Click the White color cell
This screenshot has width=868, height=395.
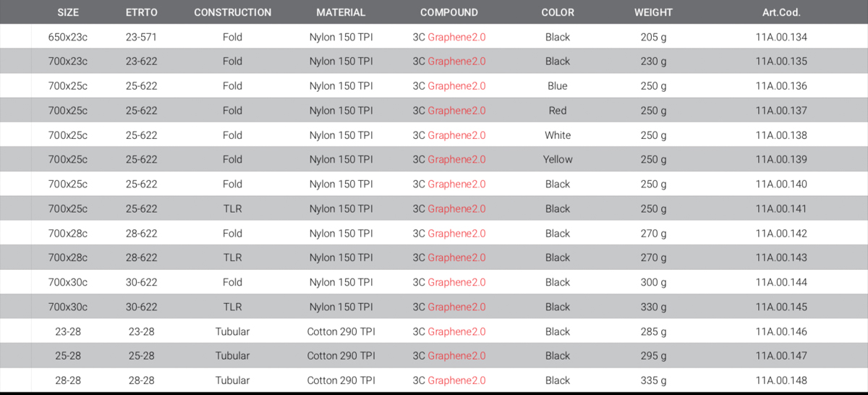click(558, 135)
